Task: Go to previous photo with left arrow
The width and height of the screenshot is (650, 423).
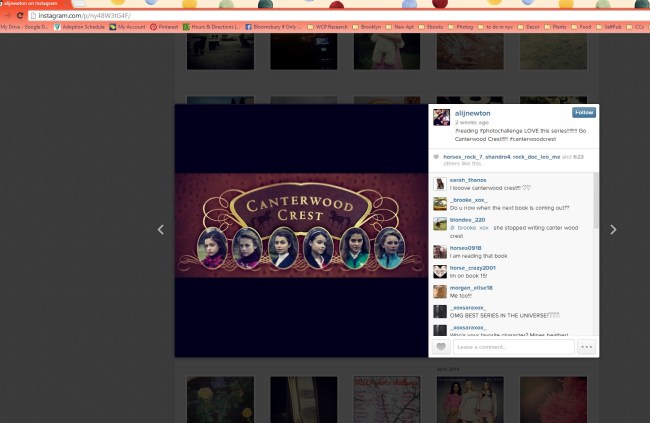Action: coord(160,229)
